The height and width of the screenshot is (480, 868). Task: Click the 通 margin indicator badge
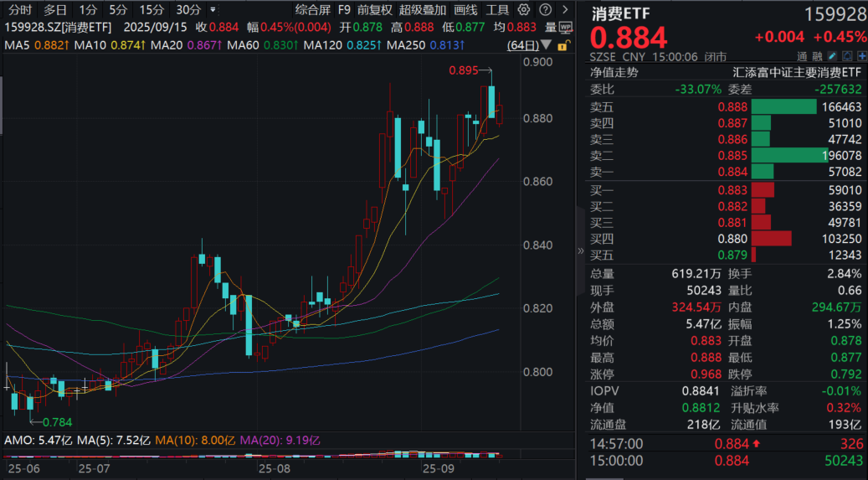[x=803, y=58]
